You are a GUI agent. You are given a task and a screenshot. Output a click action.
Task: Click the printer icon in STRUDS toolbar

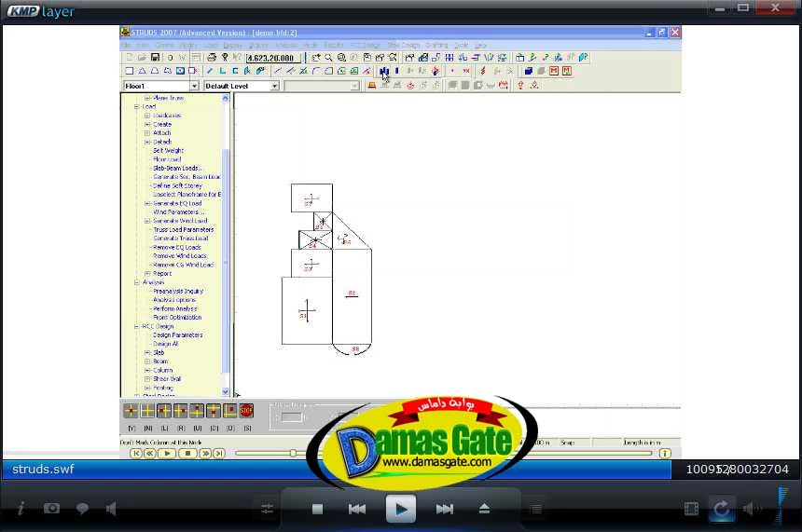[x=212, y=57]
